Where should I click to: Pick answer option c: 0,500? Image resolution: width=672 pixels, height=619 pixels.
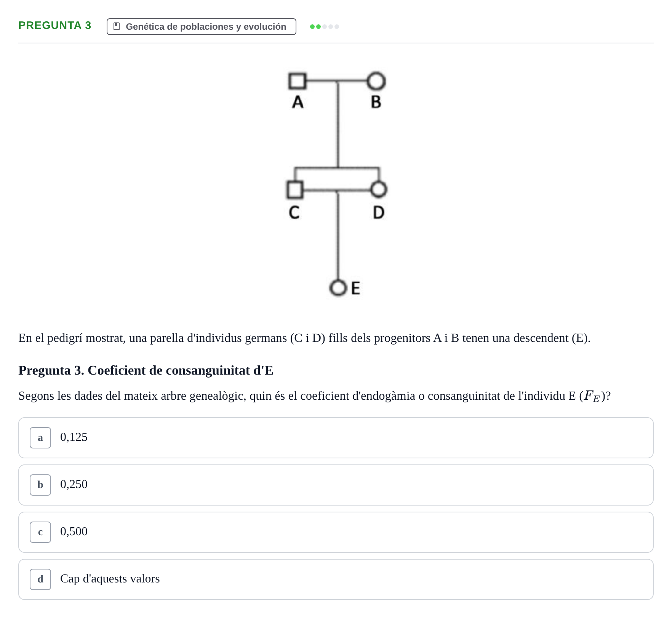point(336,532)
